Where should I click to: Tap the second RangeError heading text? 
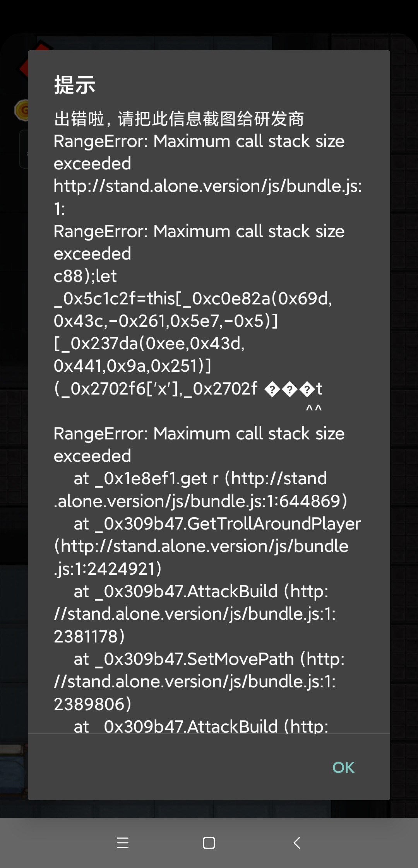(199, 243)
